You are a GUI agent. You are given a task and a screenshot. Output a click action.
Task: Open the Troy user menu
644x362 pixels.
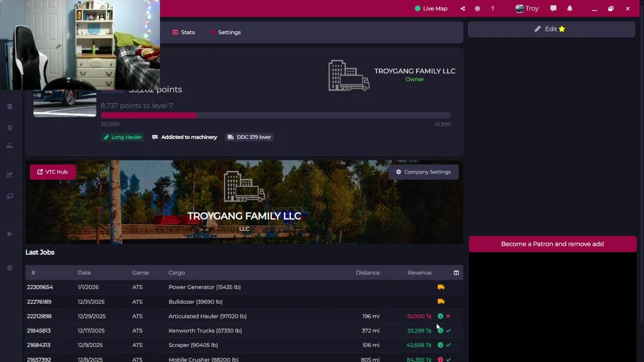(x=527, y=9)
